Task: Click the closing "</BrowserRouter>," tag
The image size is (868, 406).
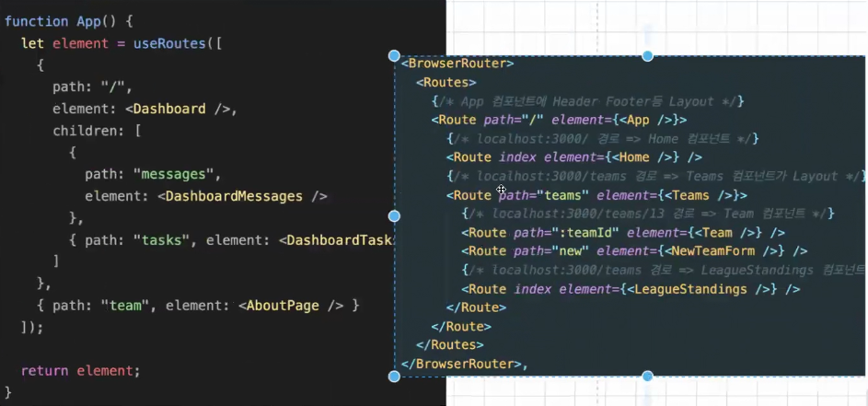Action: coord(465,364)
